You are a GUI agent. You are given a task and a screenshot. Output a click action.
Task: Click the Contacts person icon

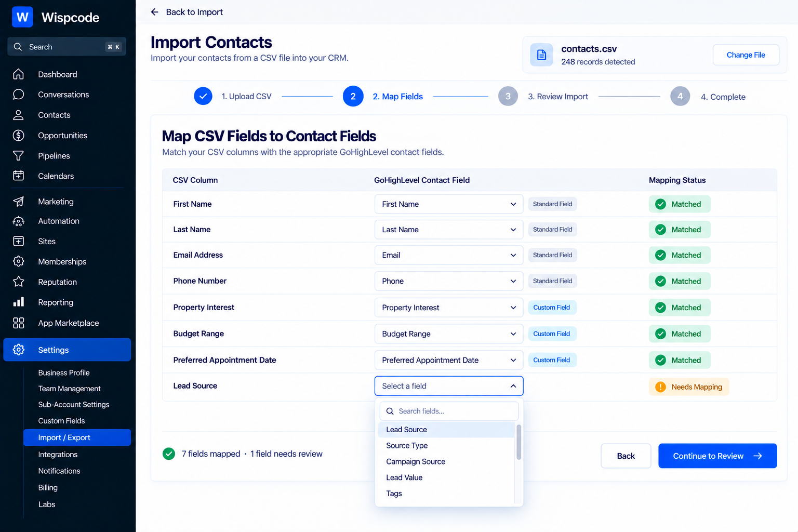pos(18,115)
